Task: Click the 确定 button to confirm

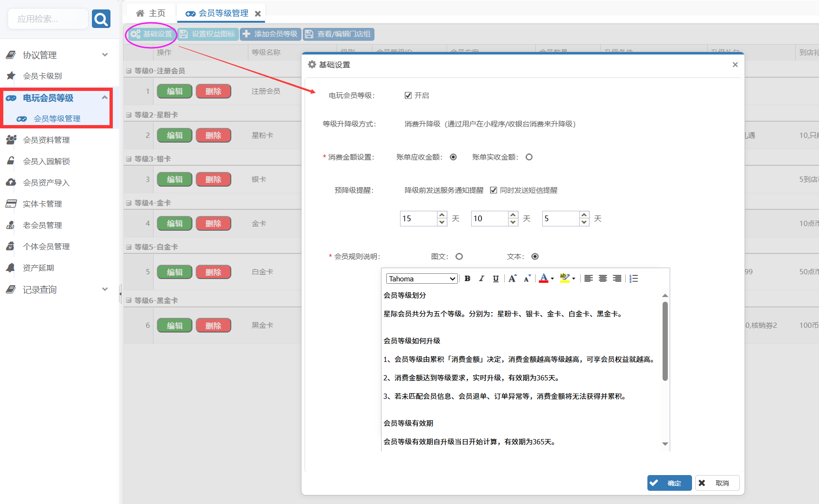Action: (669, 483)
